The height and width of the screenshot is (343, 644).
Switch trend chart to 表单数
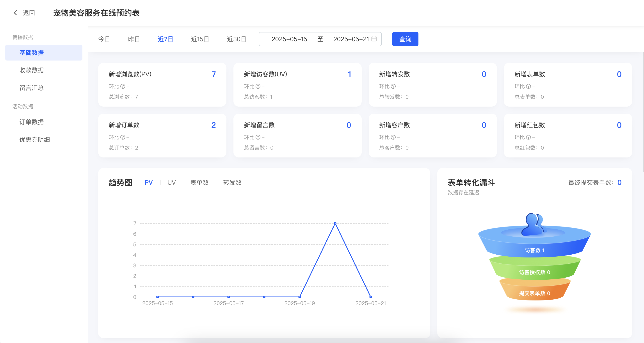(199, 183)
